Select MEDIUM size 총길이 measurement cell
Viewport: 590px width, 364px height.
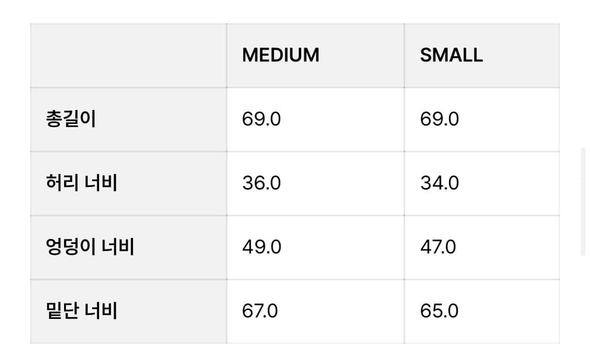[315, 119]
